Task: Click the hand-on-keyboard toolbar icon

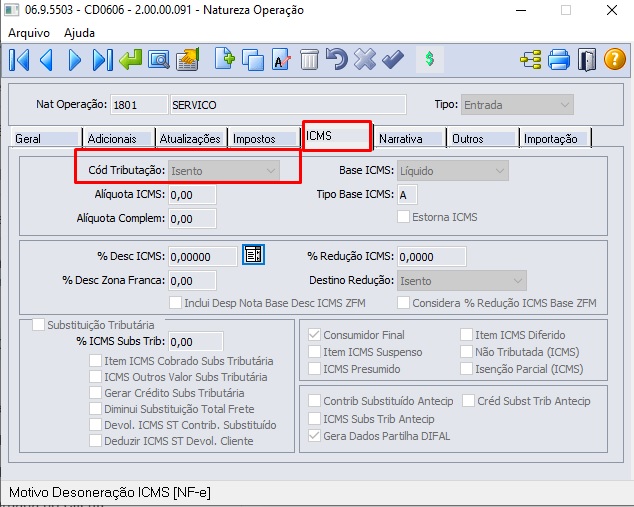Action: [x=188, y=59]
